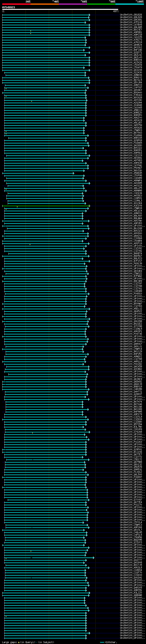This screenshot has height=644, width=146.
Task: Select hit UniRef100_C1EIC8
Action: [131, 156]
